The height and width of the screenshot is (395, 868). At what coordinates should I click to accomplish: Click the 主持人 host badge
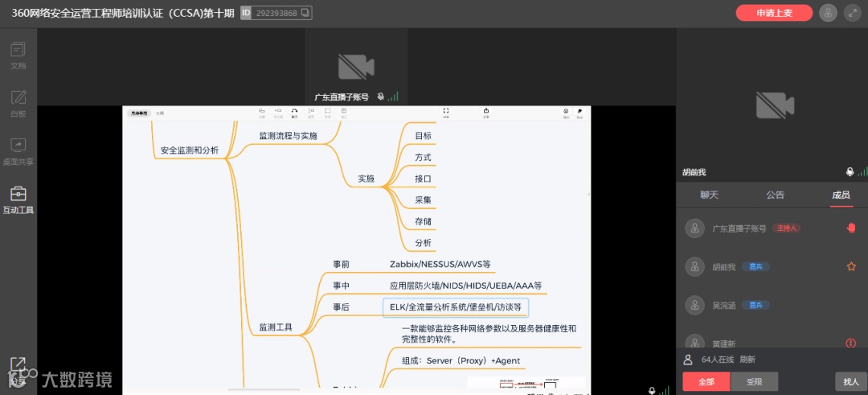pyautogui.click(x=787, y=228)
